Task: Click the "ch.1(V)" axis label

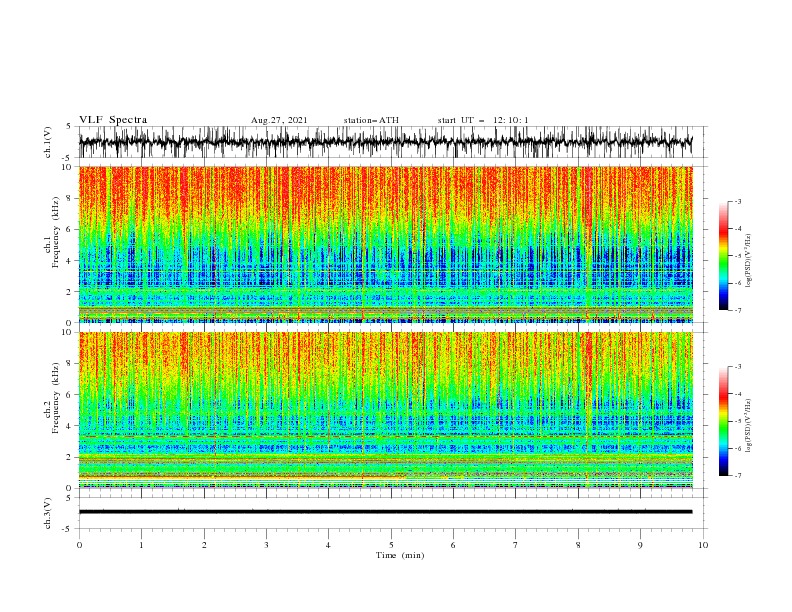Action: tap(48, 142)
